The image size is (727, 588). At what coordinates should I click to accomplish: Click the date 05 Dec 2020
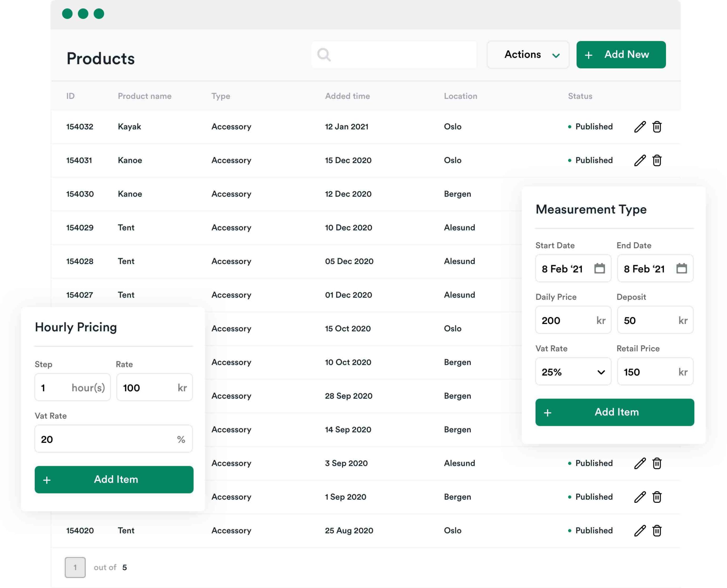tap(349, 261)
